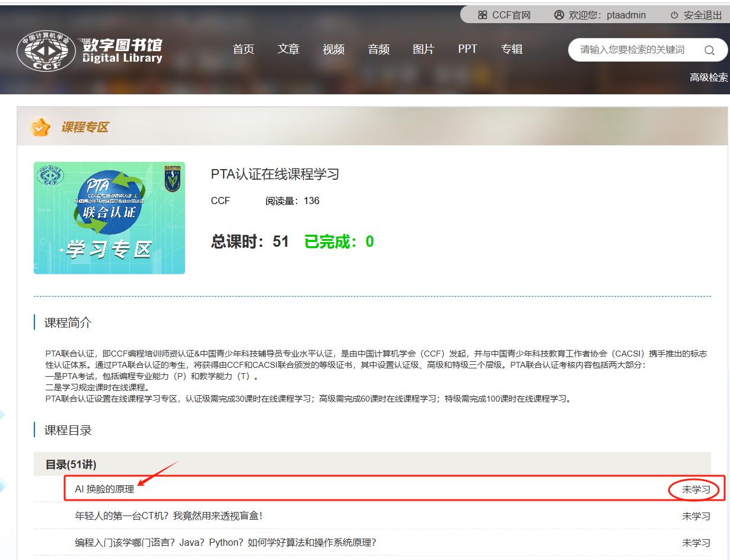
Task: Open the course 年轻人的第一台CT机
Action: coord(168,516)
